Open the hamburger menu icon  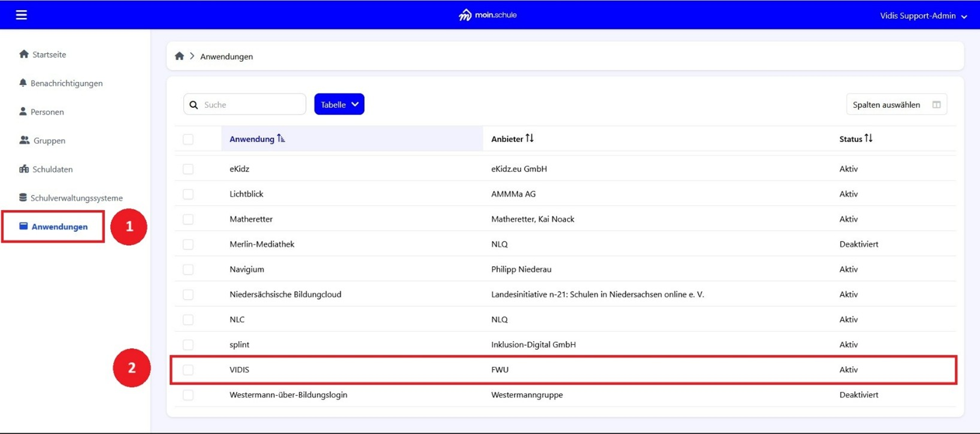click(21, 15)
